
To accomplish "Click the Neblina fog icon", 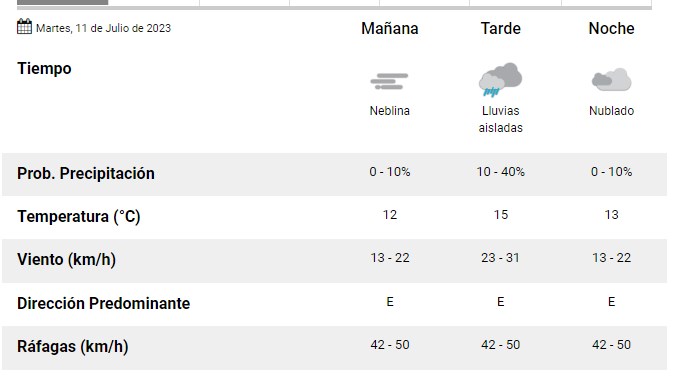I will (x=389, y=82).
